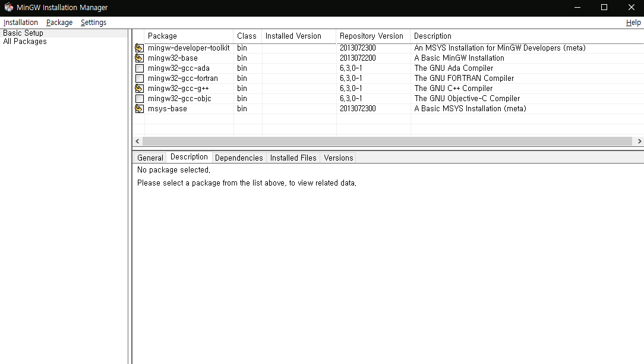The width and height of the screenshot is (644, 364).
Task: Click the marked-for-install icon for msys-base
Action: pyautogui.click(x=139, y=109)
